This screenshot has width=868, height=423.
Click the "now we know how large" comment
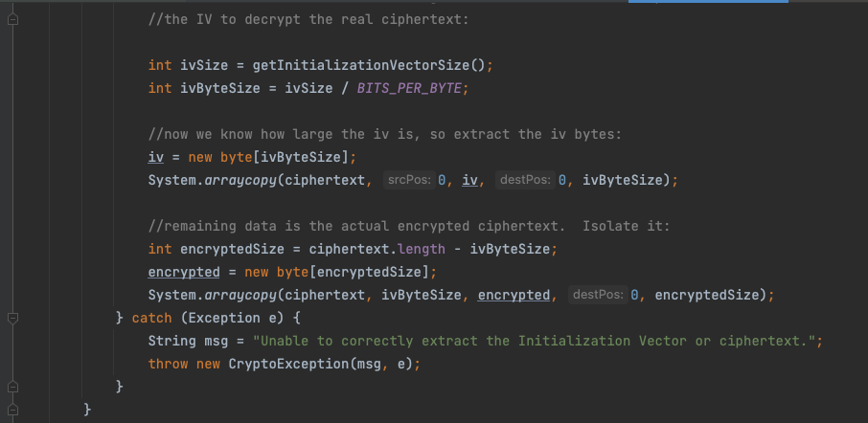click(x=385, y=134)
